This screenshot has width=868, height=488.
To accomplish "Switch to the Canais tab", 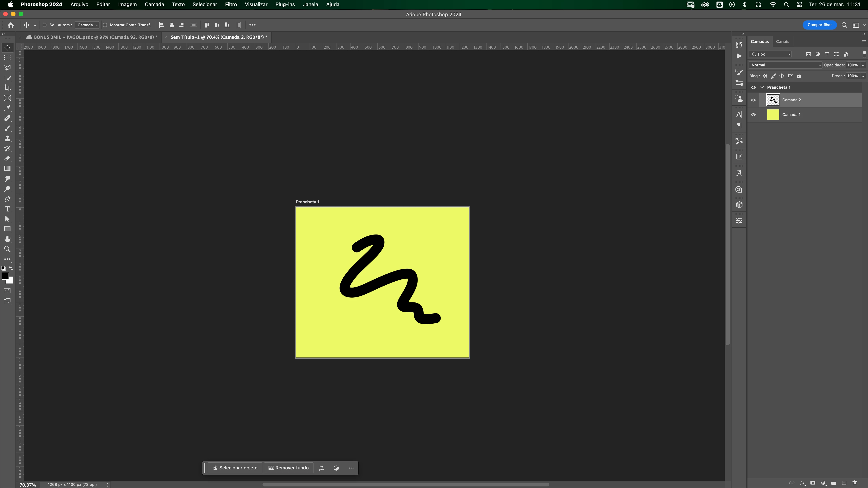I will [782, 41].
